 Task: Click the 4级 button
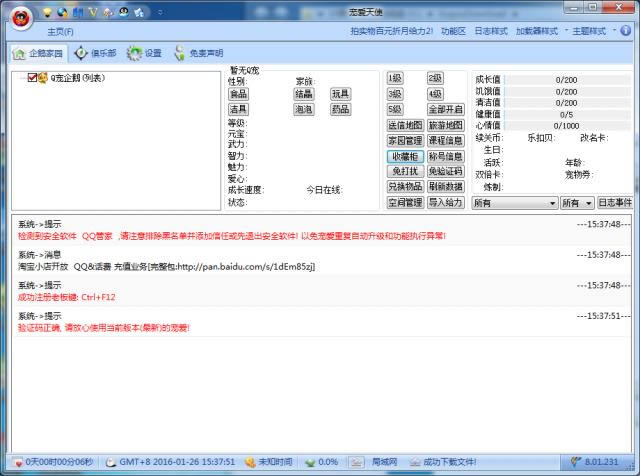[435, 94]
